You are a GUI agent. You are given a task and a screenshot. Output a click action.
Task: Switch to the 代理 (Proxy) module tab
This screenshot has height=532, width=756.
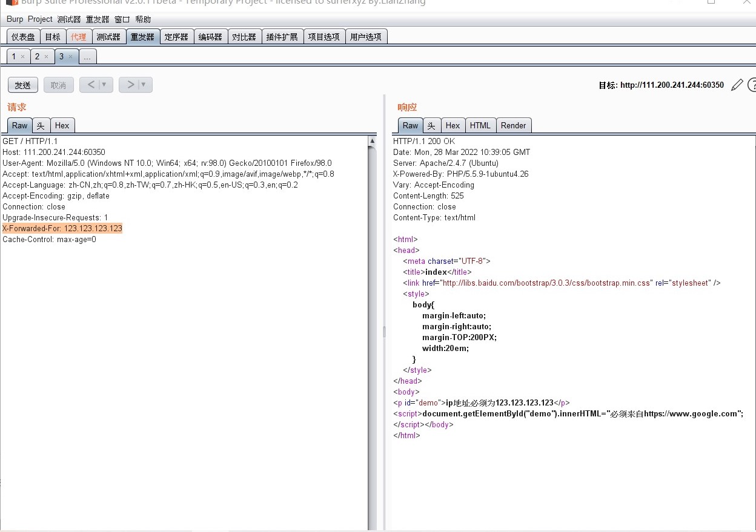(x=78, y=36)
